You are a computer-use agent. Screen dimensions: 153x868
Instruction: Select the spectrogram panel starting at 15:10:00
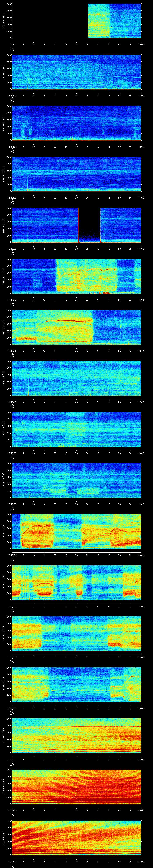(x=77, y=72)
